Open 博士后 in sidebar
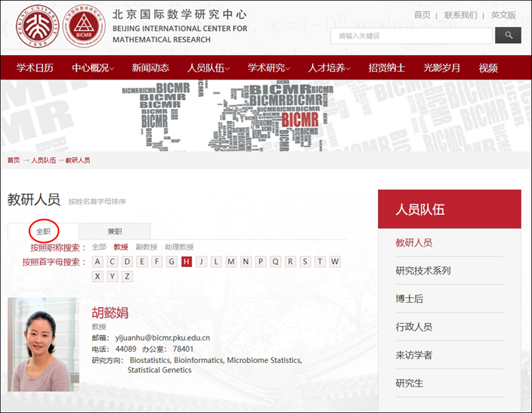 pyautogui.click(x=409, y=299)
